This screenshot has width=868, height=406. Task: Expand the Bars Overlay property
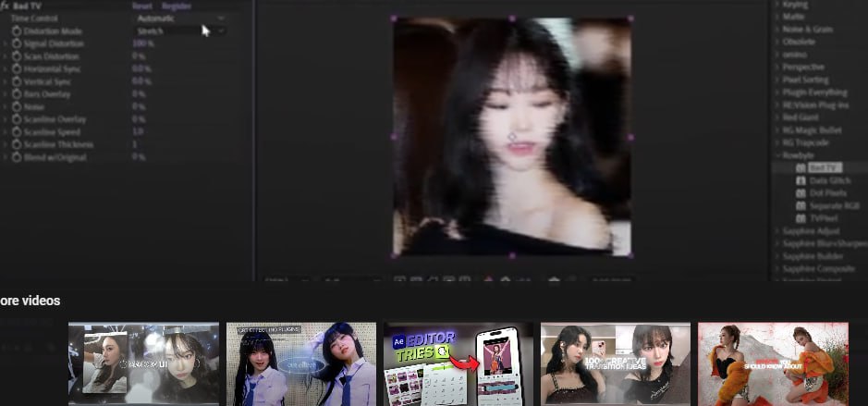(5, 94)
